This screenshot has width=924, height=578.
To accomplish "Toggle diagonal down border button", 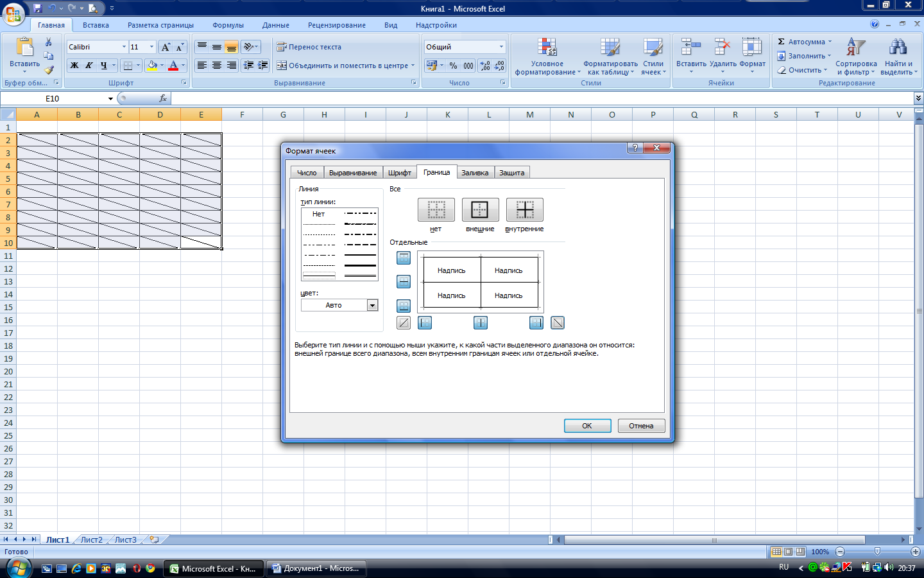I will point(558,323).
